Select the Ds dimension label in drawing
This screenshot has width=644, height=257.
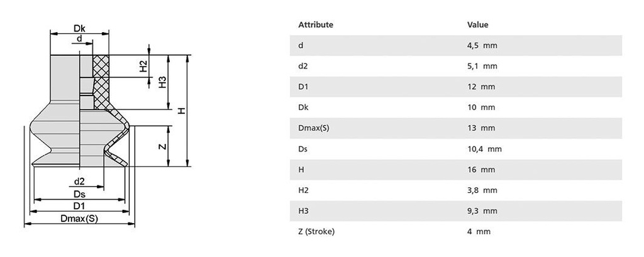79,194
